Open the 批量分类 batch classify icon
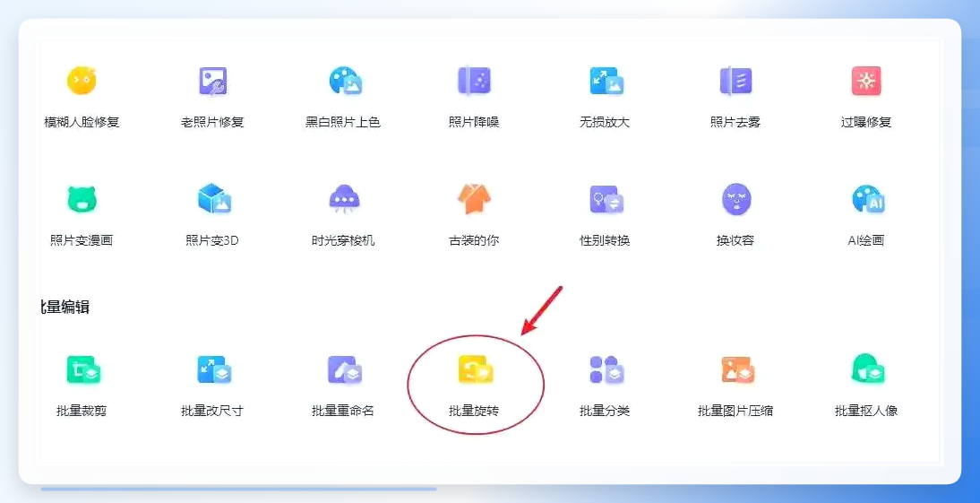The image size is (980, 503). point(606,369)
